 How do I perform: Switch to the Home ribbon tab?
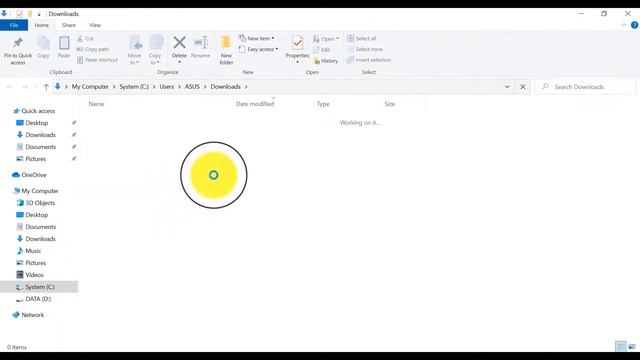42,25
